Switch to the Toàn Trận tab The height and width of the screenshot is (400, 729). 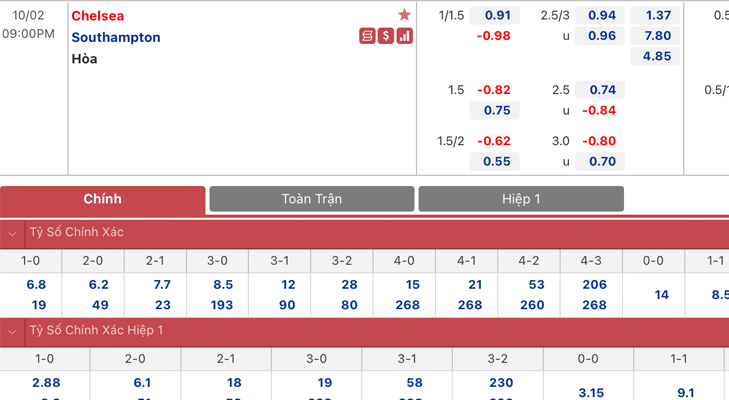(x=311, y=199)
